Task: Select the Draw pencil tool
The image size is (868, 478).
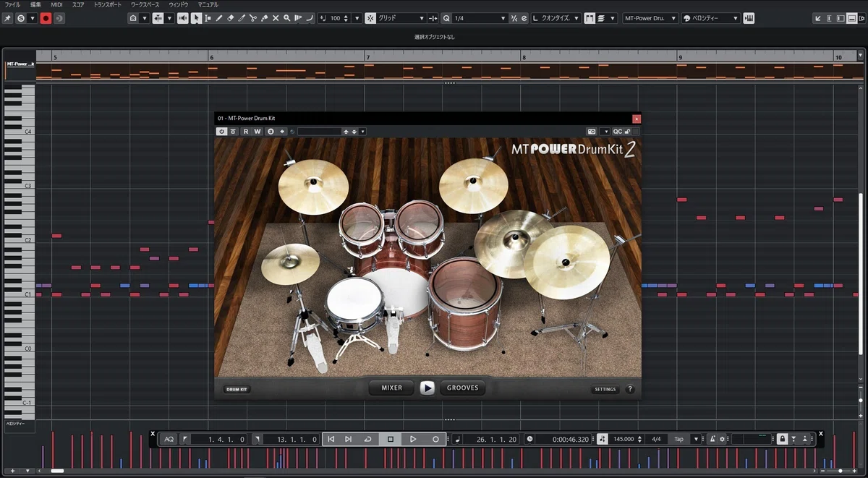Action: (x=218, y=18)
